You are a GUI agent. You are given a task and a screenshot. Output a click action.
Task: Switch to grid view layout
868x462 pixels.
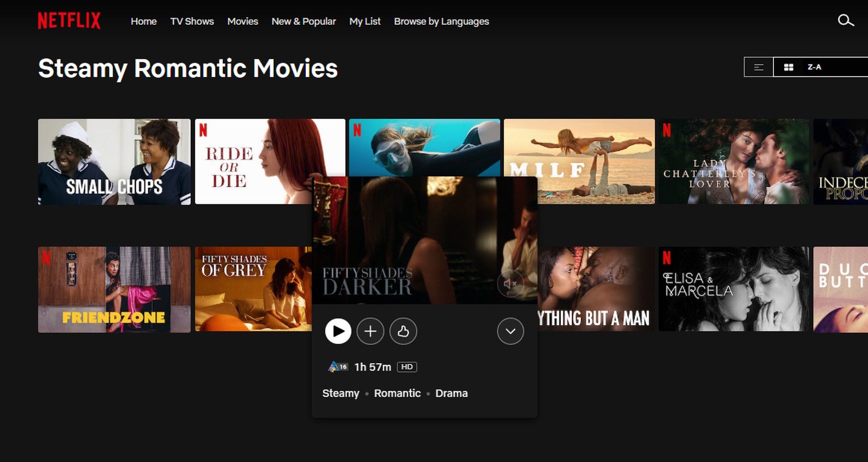pyautogui.click(x=788, y=67)
